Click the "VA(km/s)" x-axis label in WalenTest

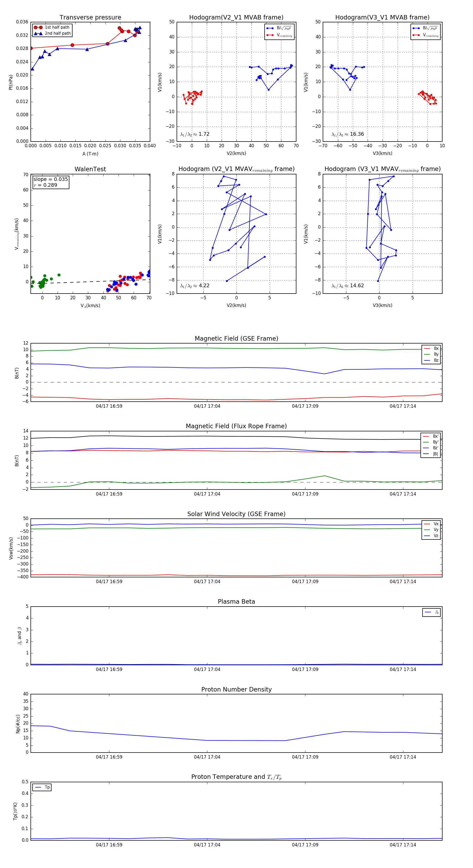90,306
